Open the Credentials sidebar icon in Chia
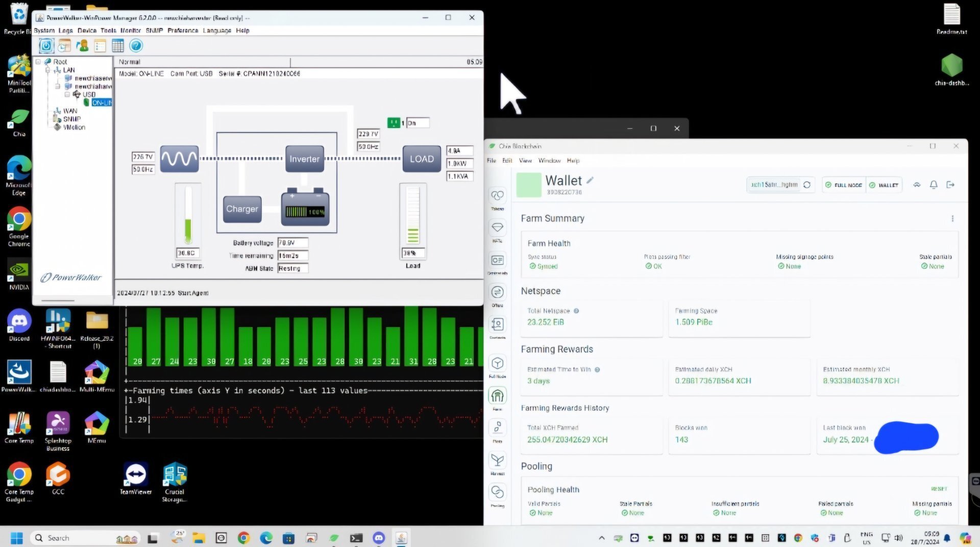Viewport: 980px width, 547px height. (497, 260)
